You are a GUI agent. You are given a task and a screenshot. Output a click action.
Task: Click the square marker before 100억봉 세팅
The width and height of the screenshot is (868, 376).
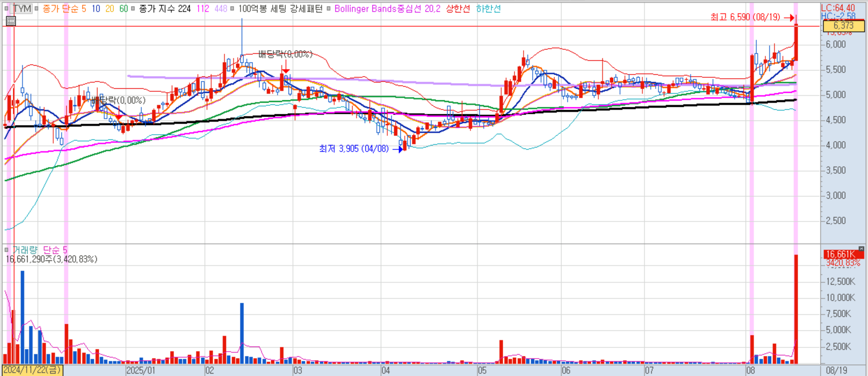(232, 8)
